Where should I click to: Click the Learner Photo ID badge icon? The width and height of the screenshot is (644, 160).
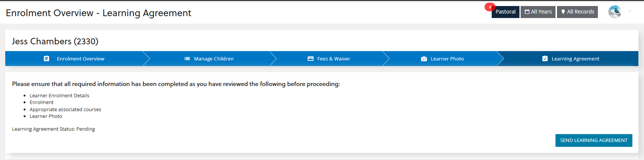(x=424, y=59)
